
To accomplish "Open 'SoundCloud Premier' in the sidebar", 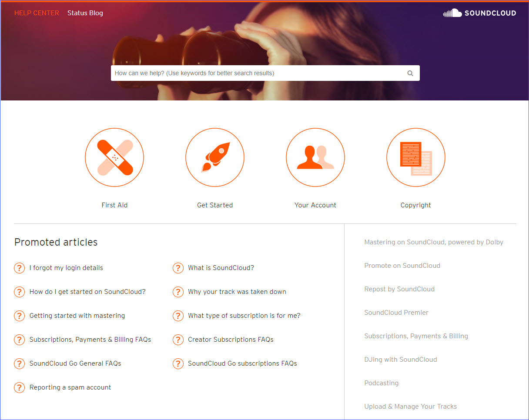I will 396,312.
